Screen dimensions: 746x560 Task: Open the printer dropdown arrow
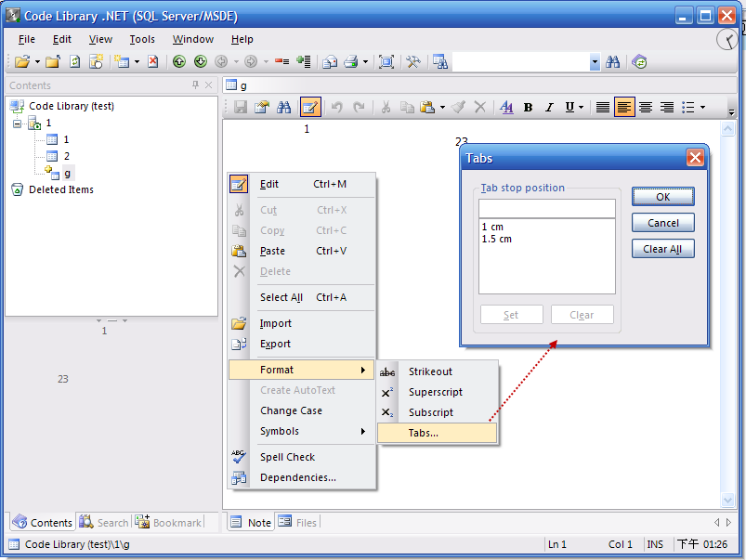click(365, 62)
